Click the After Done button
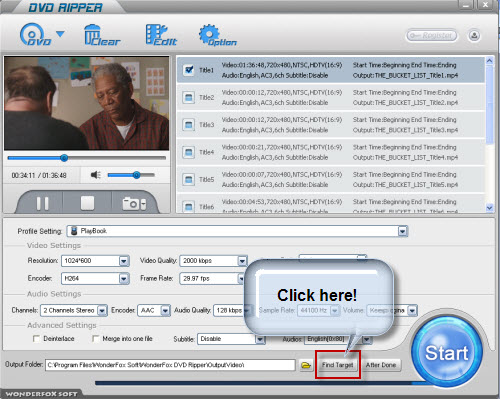The height and width of the screenshot is (399, 500). (381, 365)
